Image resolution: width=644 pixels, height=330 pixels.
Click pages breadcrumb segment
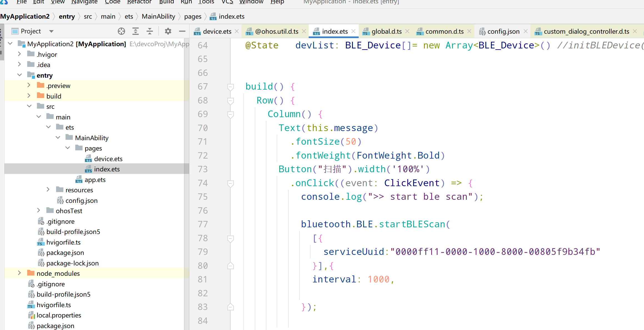tap(193, 16)
